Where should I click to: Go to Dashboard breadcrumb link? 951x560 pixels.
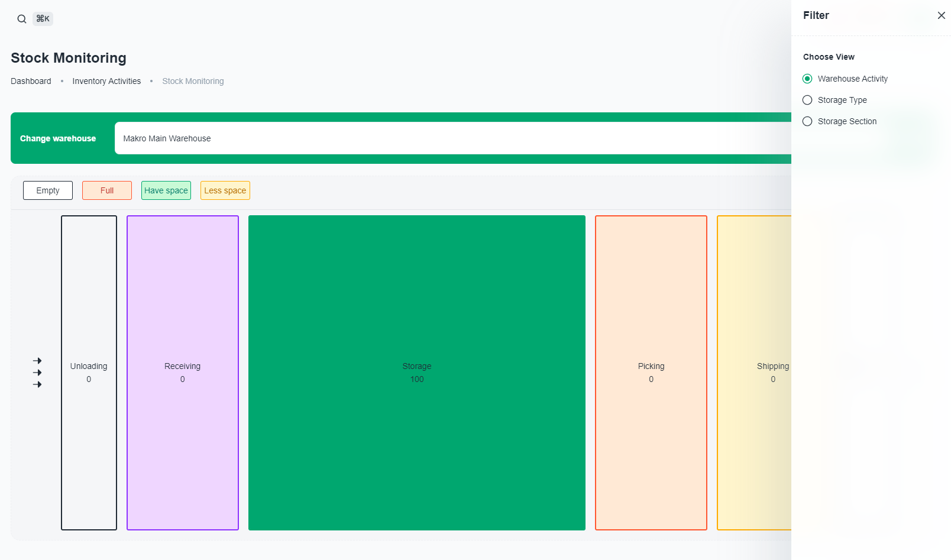31,81
